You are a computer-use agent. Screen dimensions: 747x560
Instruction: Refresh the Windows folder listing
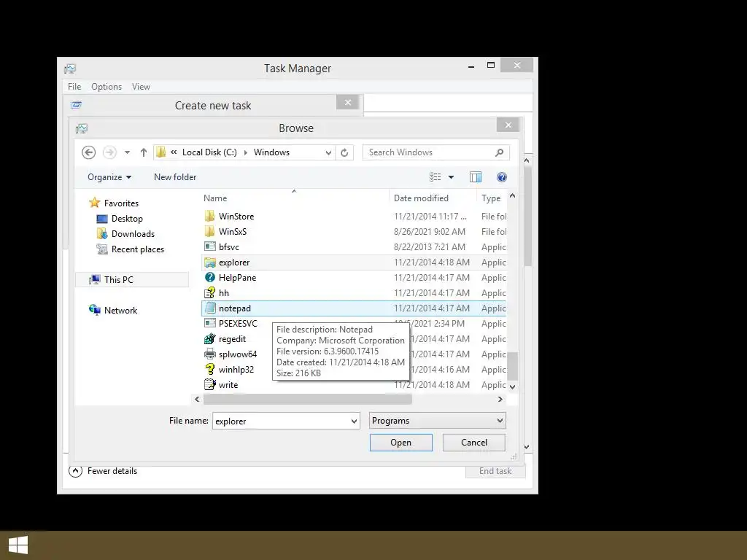click(x=344, y=152)
